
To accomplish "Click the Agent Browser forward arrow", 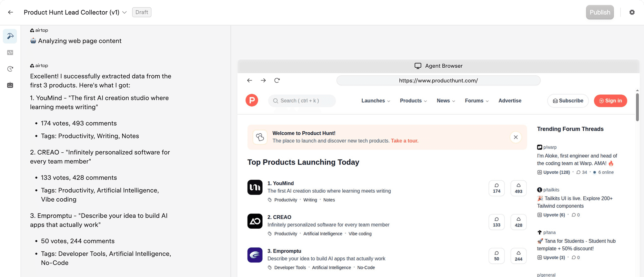I will [263, 80].
